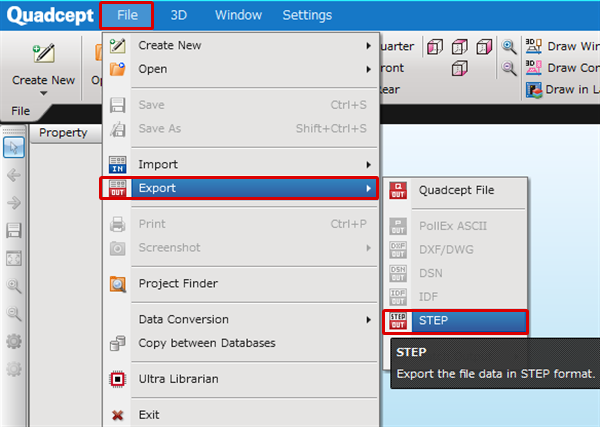Click the Quadcept logo
600x427 pixels.
[x=50, y=15]
